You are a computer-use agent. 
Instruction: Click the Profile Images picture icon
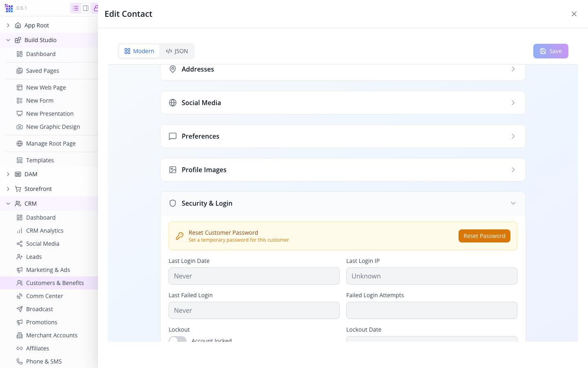point(173,170)
